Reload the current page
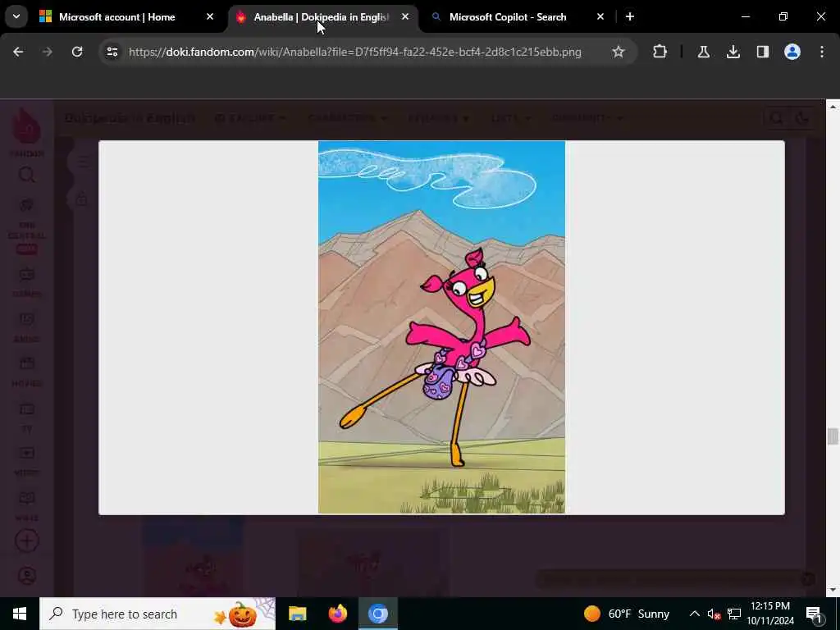The height and width of the screenshot is (630, 840). [77, 52]
